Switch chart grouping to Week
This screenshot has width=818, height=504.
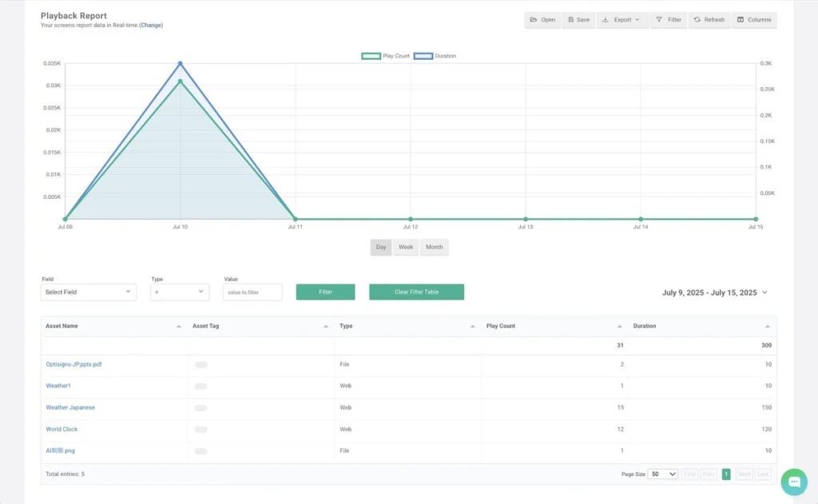(x=406, y=248)
